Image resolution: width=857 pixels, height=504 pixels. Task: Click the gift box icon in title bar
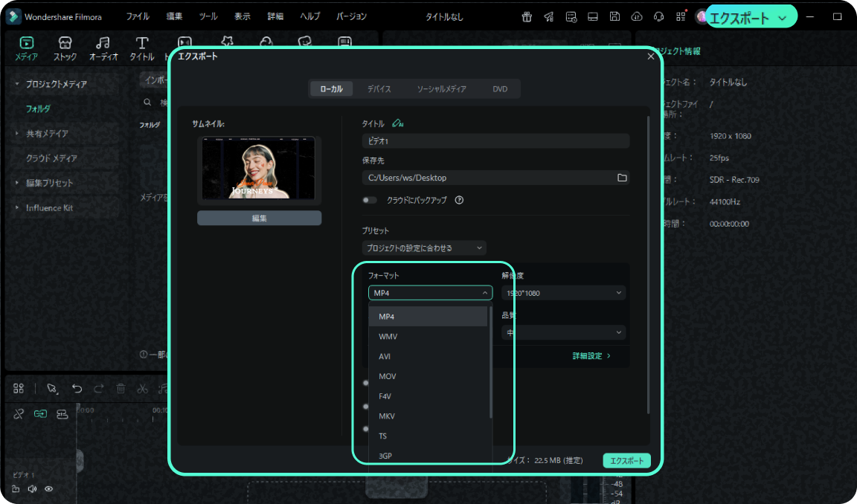[x=527, y=16]
